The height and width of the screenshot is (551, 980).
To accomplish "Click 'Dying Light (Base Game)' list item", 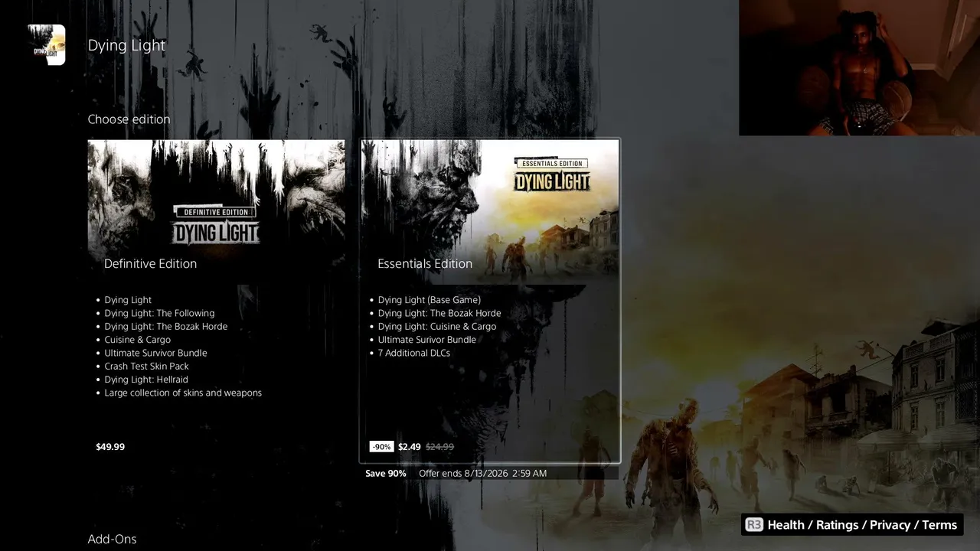I will pos(429,300).
